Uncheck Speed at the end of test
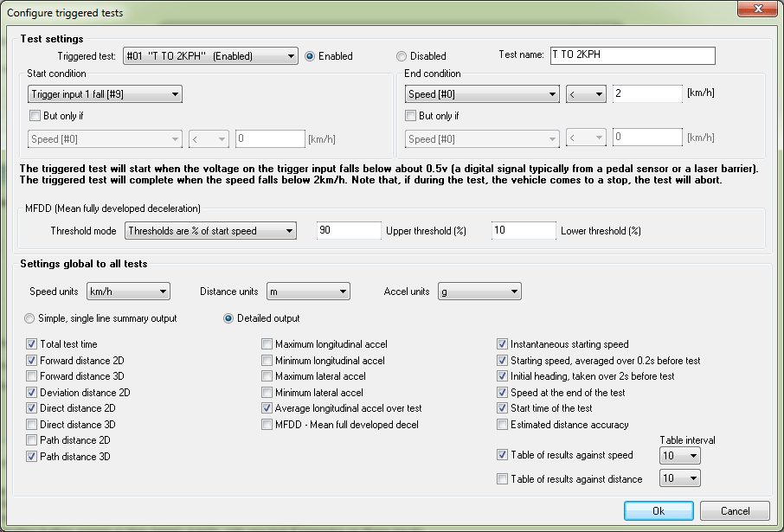This screenshot has width=784, height=532. click(x=503, y=393)
